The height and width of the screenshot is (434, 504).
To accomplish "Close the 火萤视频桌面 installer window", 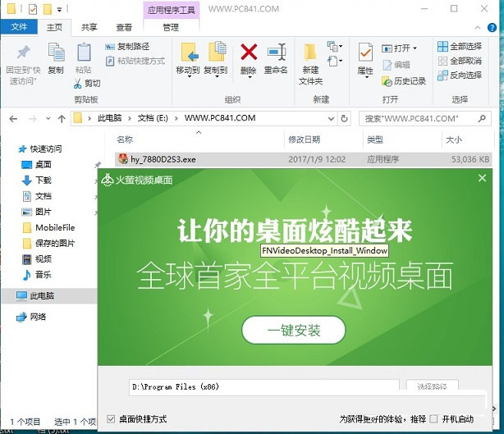I will tap(482, 178).
